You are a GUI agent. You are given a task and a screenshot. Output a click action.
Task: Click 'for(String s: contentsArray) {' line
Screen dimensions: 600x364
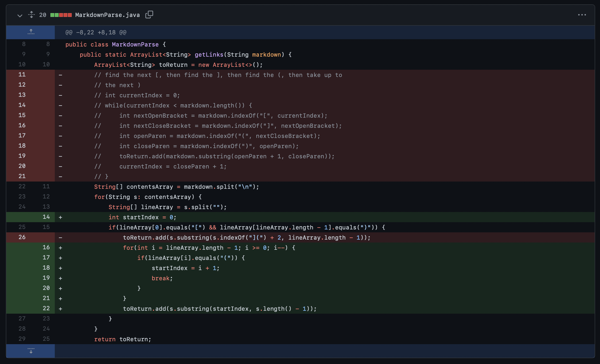tap(148, 197)
